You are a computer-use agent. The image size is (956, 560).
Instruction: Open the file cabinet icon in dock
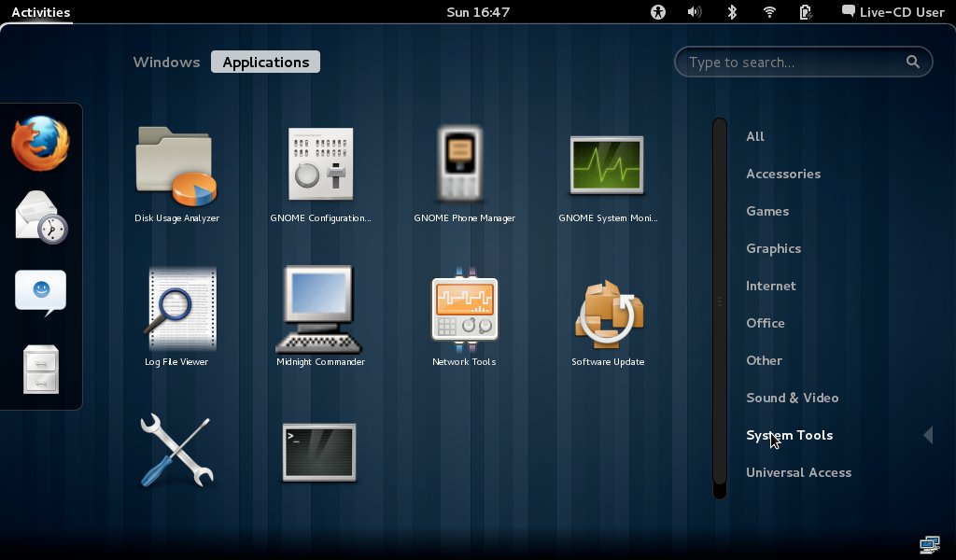(x=41, y=370)
